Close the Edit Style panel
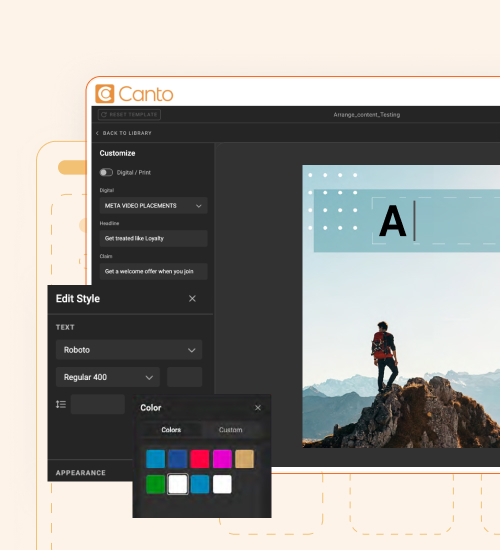The height and width of the screenshot is (550, 500). click(192, 299)
